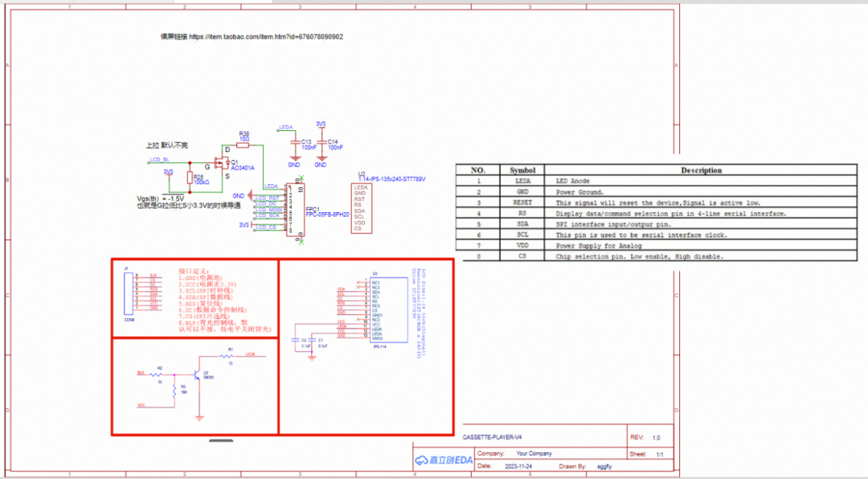The image size is (868, 479).
Task: Select the U2 1.14-IPS-135x240-ST7789V pin box
Action: [361, 207]
